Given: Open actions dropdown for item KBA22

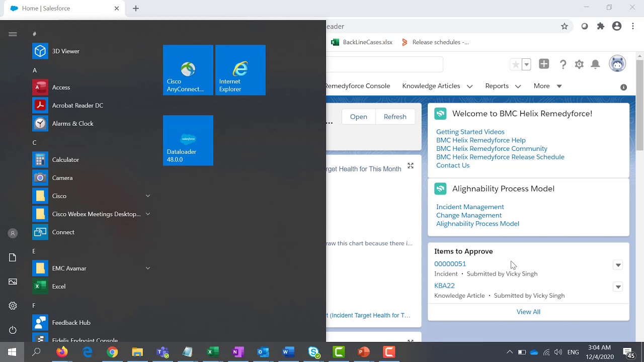Looking at the screenshot, I should point(618,287).
